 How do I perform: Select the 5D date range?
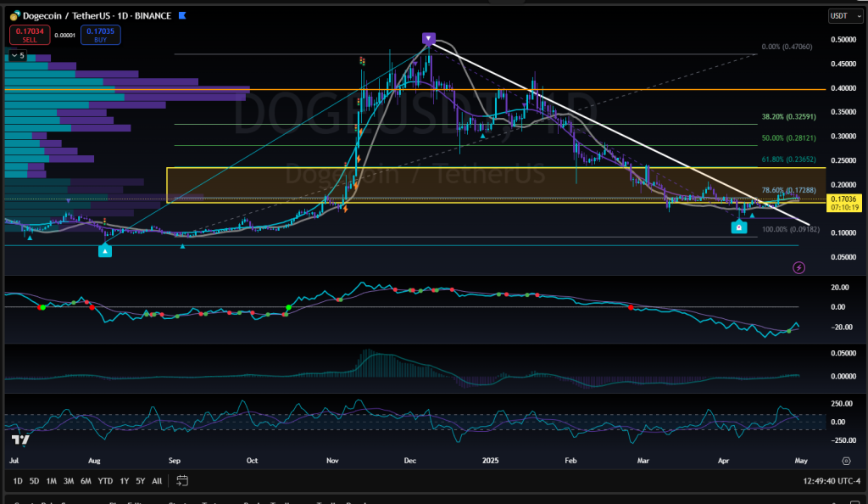(34, 481)
